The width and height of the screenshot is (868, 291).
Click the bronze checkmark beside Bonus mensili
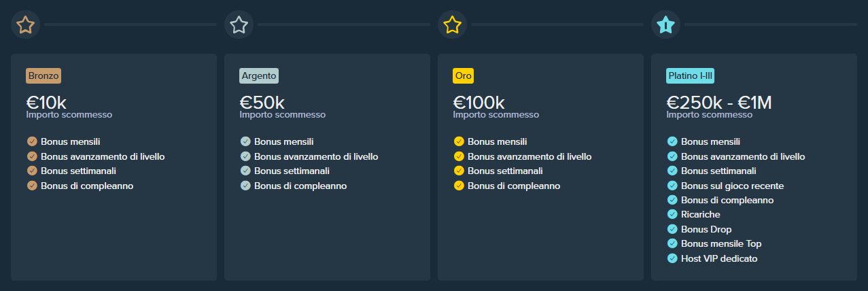(32, 142)
